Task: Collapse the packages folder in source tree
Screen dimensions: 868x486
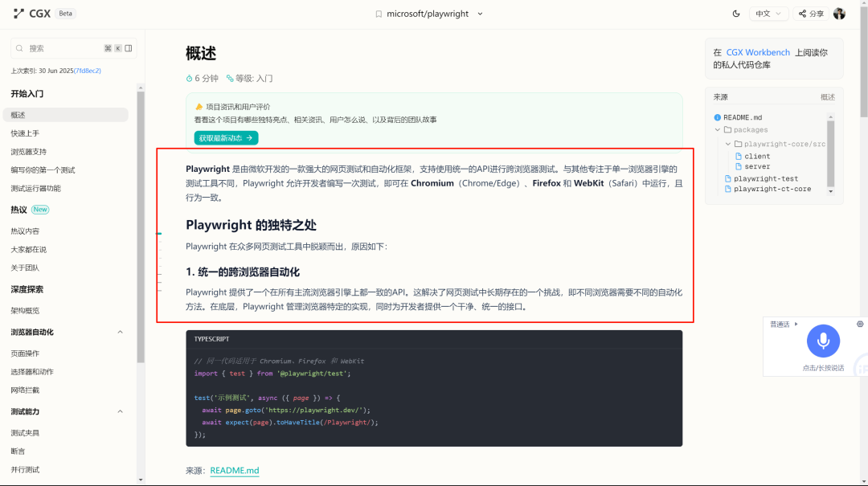Action: tap(718, 129)
